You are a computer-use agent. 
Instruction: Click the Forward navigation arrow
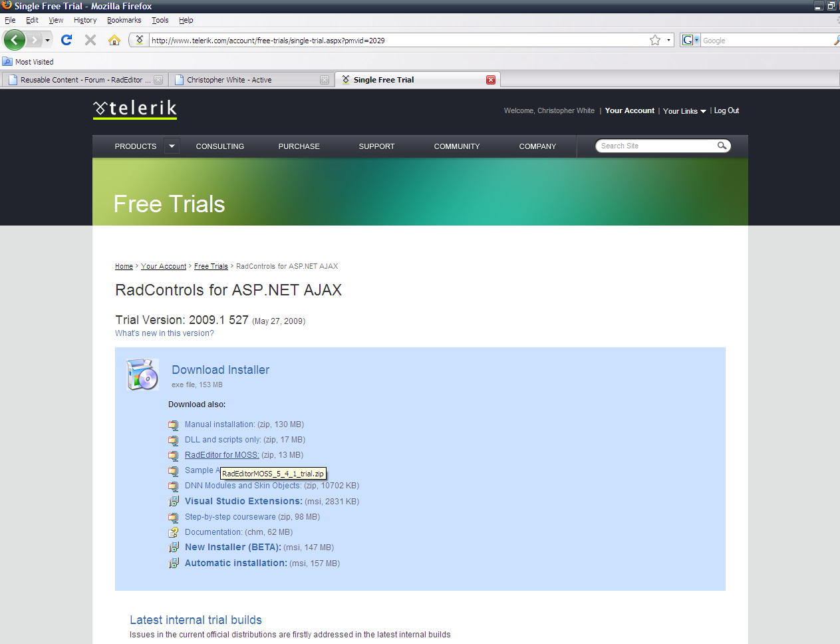tap(35, 40)
